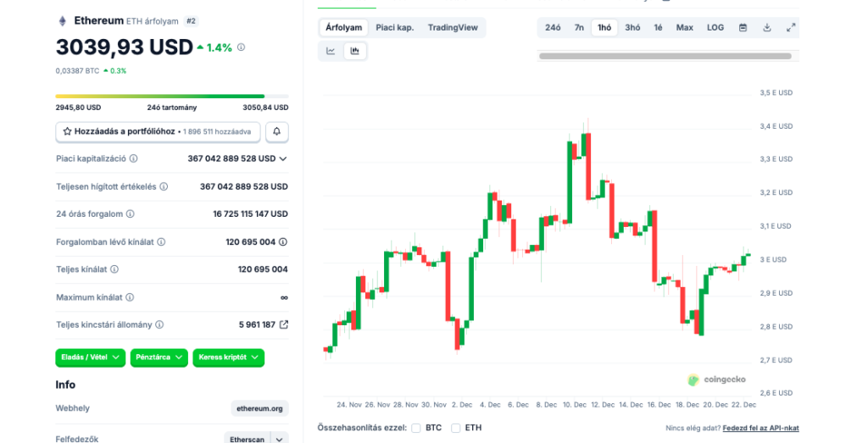Switch to line chart view icon

331,52
